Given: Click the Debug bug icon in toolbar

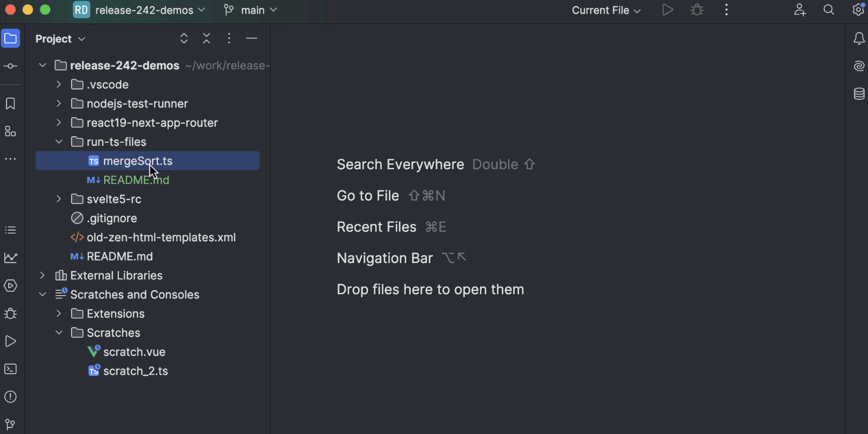Looking at the screenshot, I should click(697, 10).
